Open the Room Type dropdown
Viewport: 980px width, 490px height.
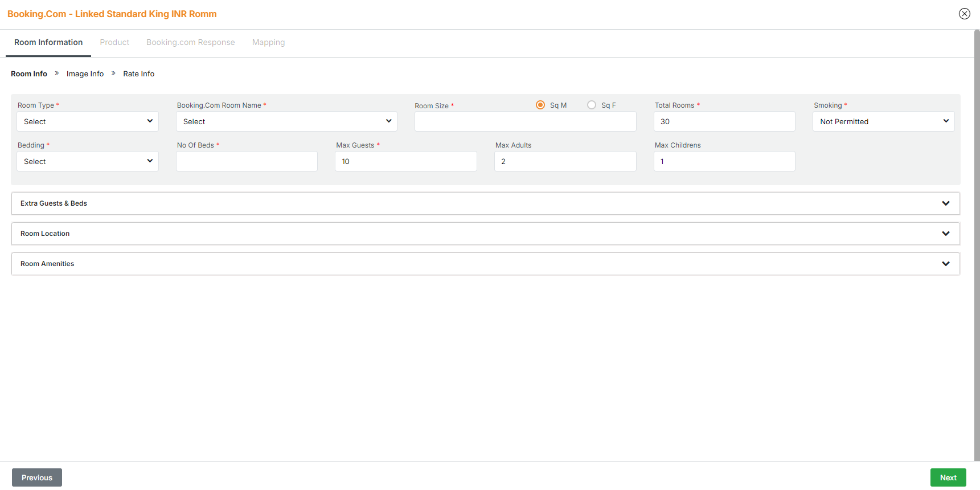click(x=88, y=121)
